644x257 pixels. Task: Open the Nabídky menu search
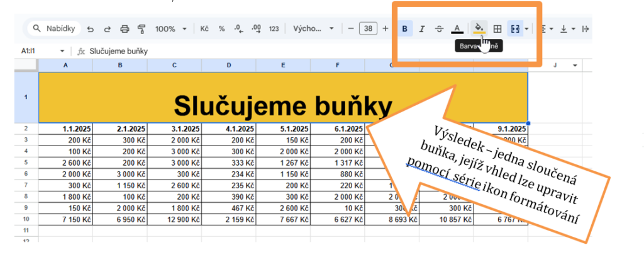pos(55,29)
